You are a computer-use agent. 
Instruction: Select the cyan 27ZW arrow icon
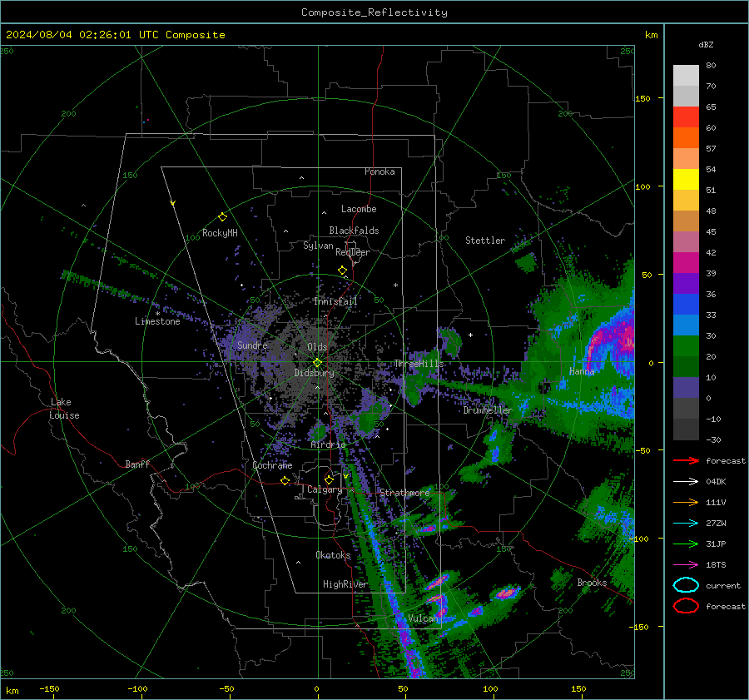click(686, 523)
